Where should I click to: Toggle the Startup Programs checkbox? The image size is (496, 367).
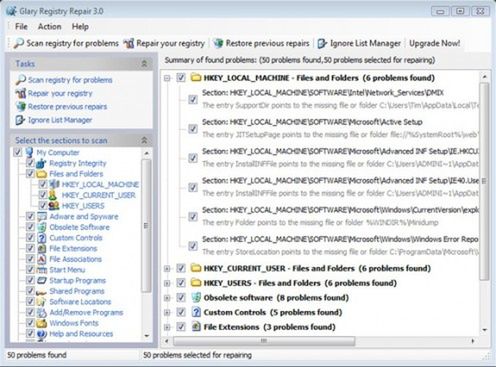point(30,280)
